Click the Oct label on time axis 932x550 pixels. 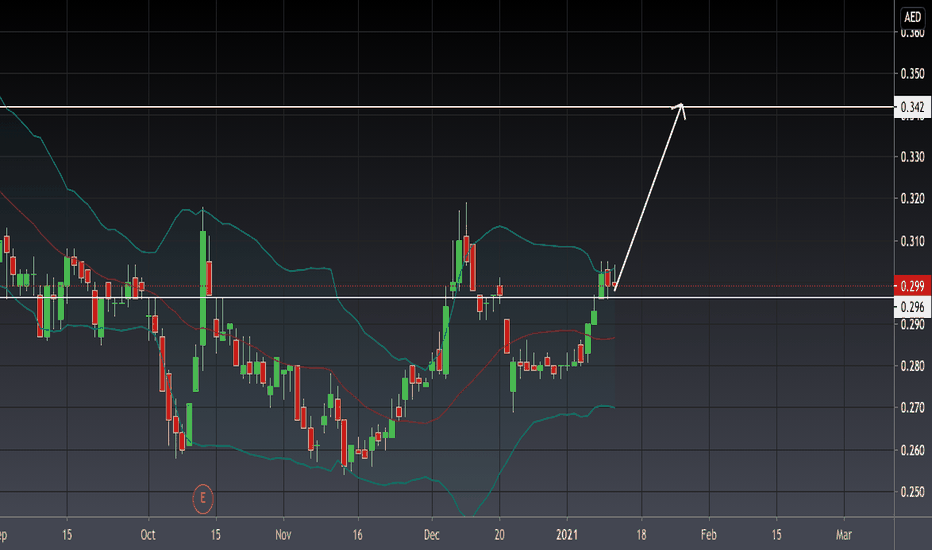[x=148, y=535]
